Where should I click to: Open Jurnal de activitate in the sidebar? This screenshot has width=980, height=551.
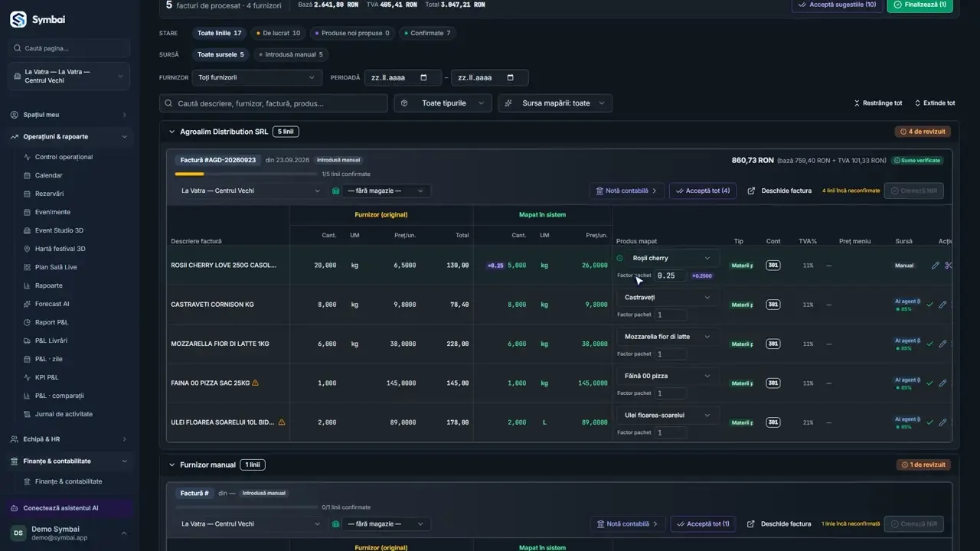pos(64,414)
